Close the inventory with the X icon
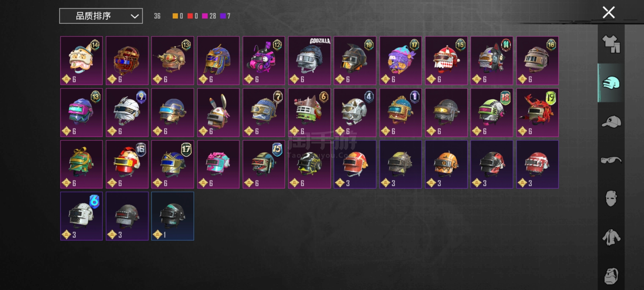The image size is (644, 290). coord(609,12)
